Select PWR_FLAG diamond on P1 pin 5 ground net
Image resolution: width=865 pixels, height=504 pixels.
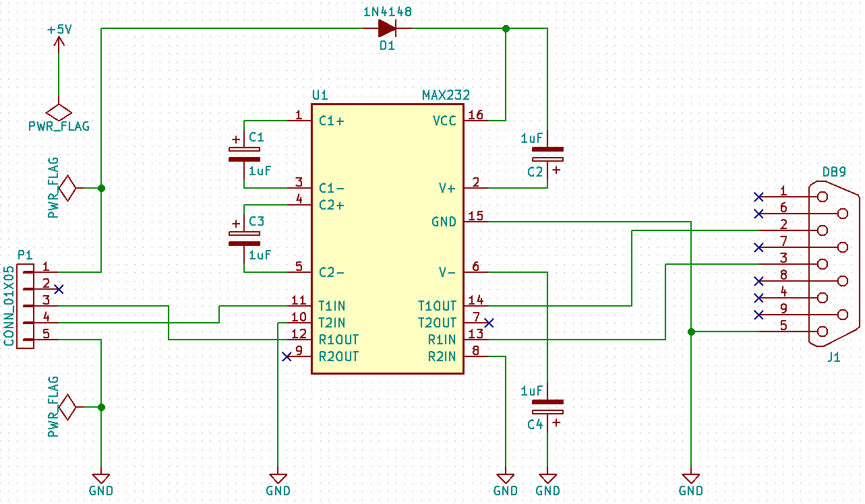click(67, 407)
